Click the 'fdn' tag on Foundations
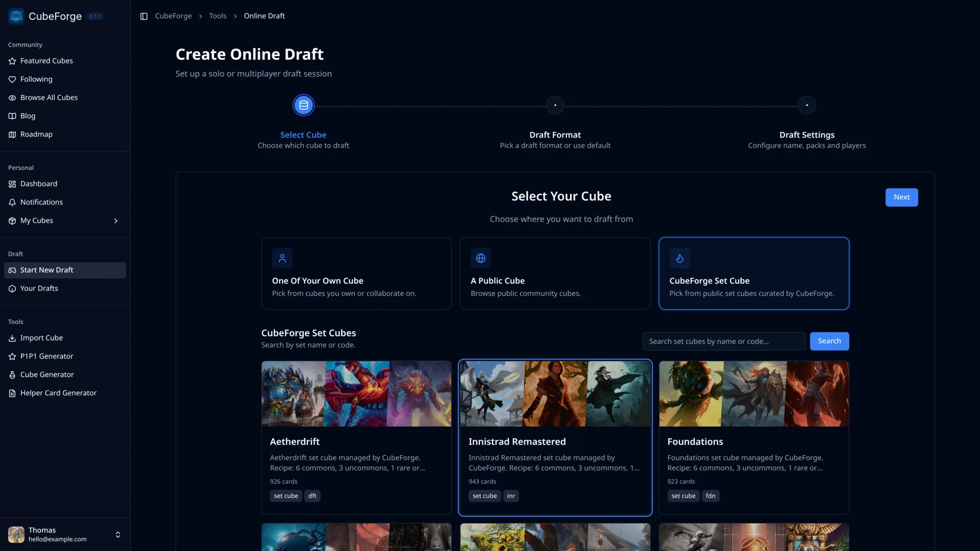 point(710,496)
